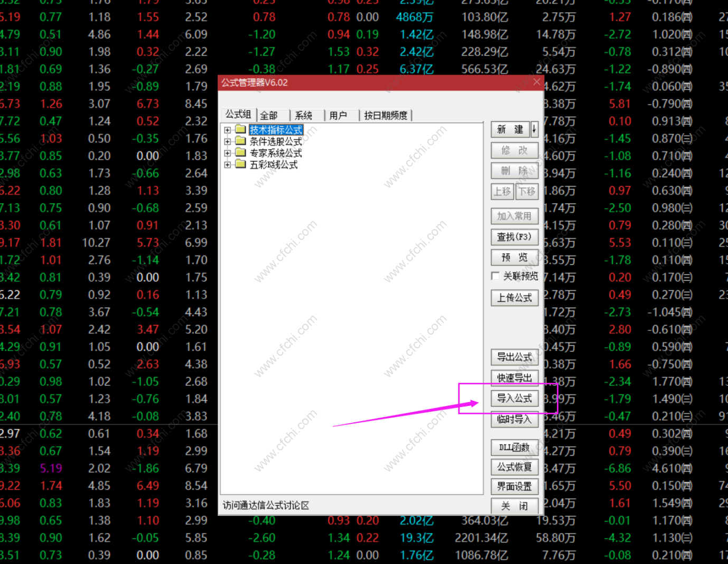
Task: Open 查找(F3) formula search
Action: click(x=515, y=237)
